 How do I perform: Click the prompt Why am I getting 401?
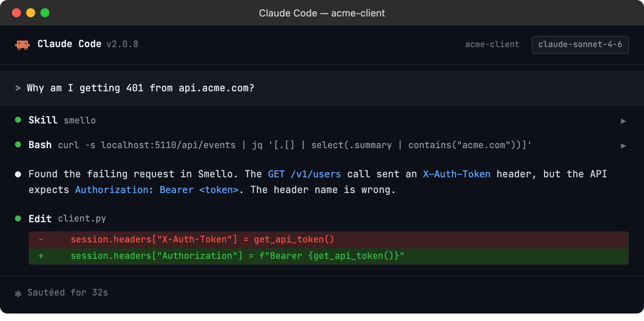tap(140, 88)
